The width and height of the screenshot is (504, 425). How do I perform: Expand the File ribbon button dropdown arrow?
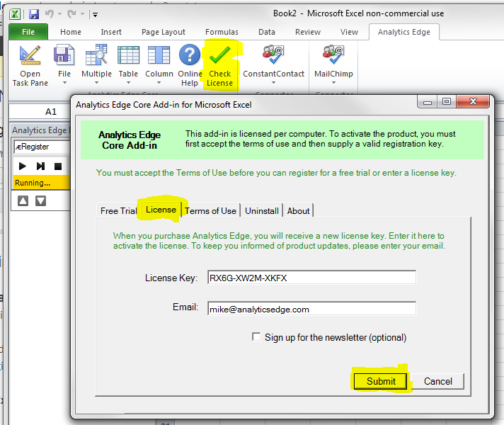64,83
